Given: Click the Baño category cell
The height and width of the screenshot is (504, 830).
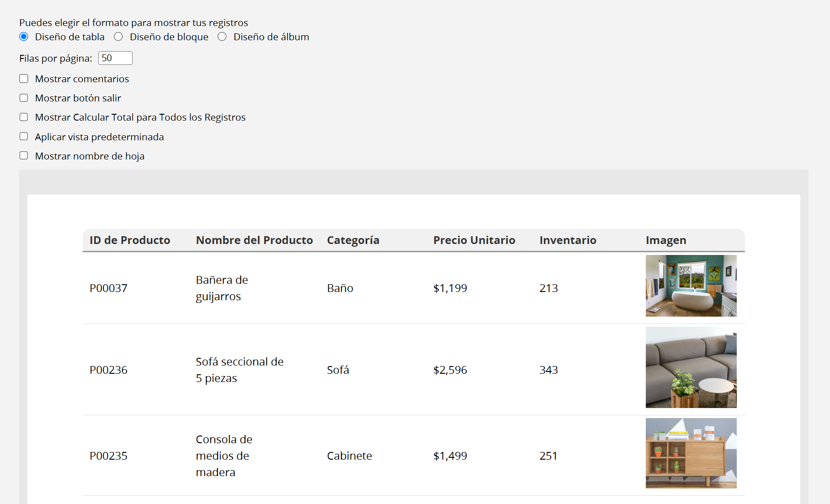Looking at the screenshot, I should click(340, 288).
